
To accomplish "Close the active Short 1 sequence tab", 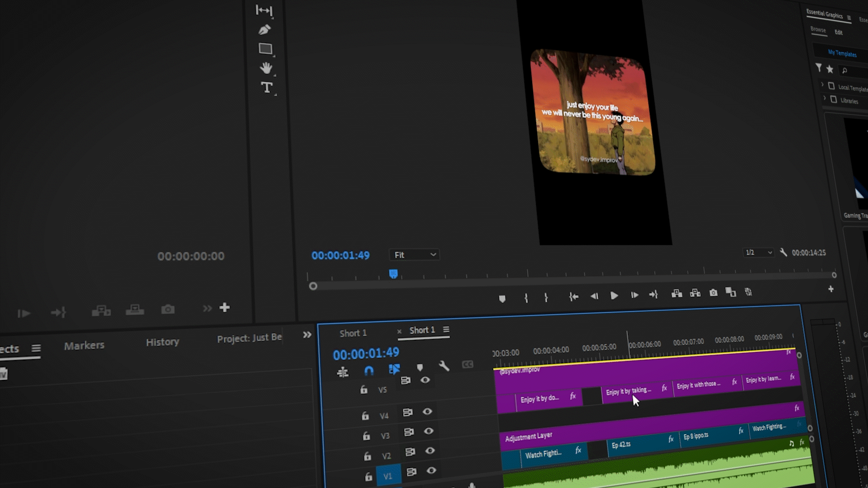I will [399, 332].
